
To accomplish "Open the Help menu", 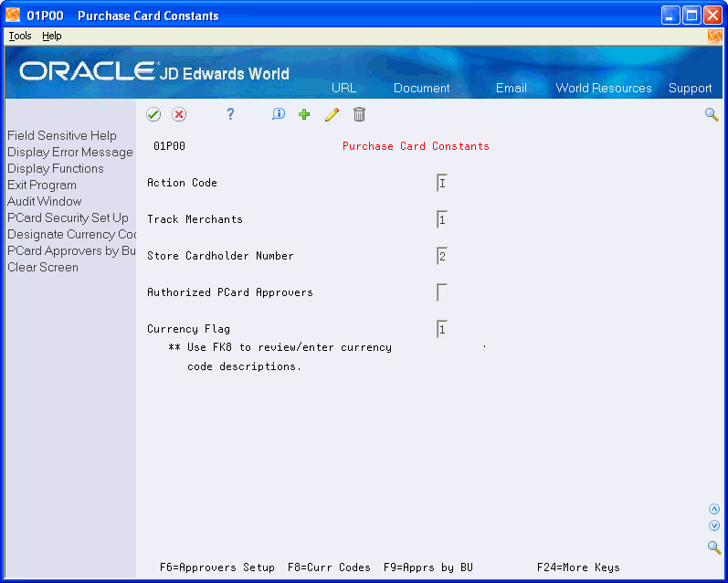I will click(x=51, y=36).
